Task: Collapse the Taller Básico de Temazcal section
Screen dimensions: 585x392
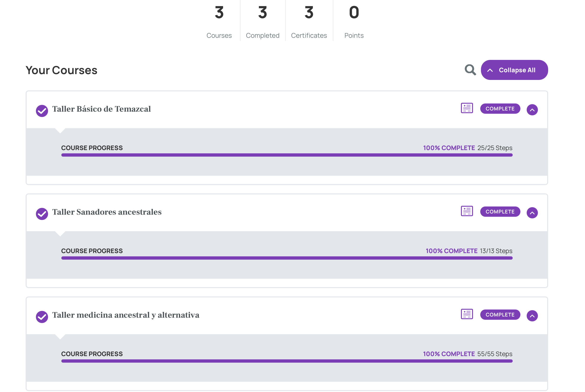Action: point(532,110)
